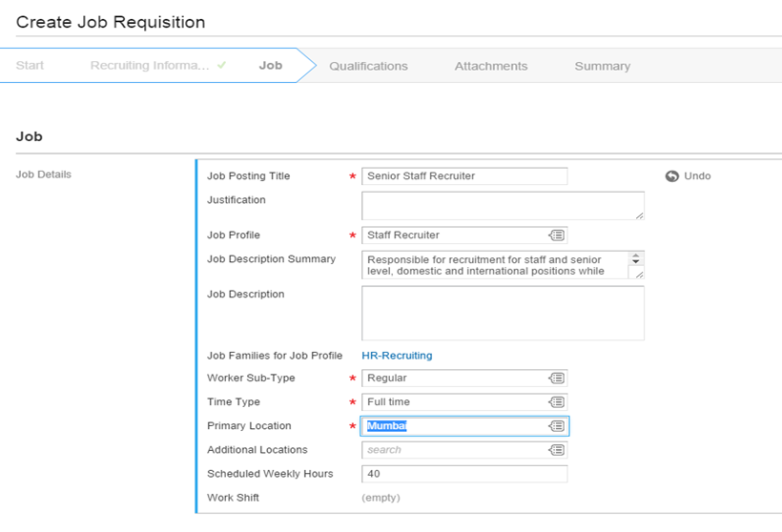Click the Additional Locations search field
The height and width of the screenshot is (532, 782).
[464, 450]
